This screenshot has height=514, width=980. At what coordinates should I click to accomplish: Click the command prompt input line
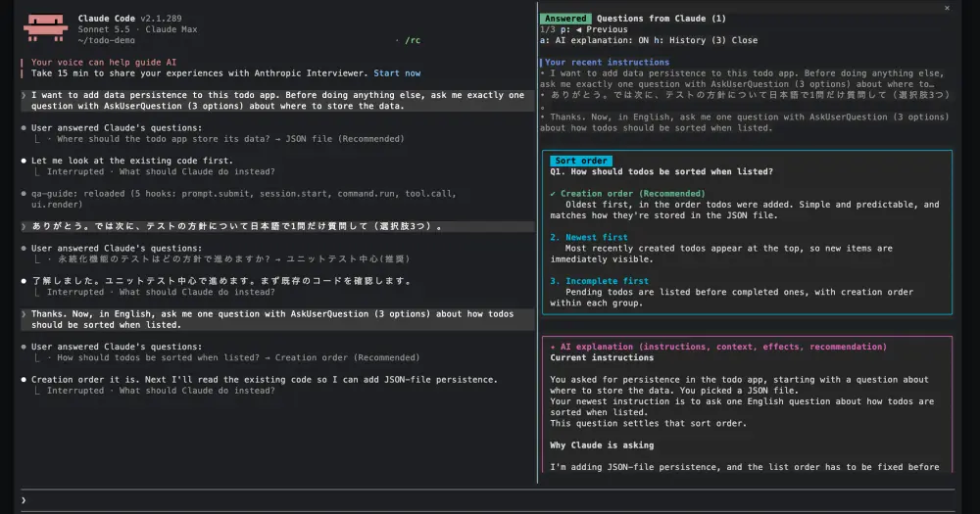point(487,500)
